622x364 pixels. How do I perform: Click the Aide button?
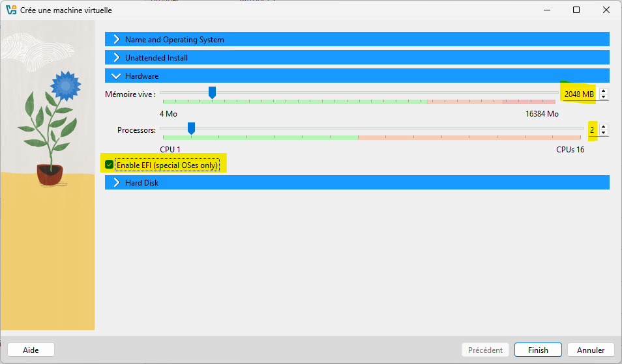click(31, 350)
